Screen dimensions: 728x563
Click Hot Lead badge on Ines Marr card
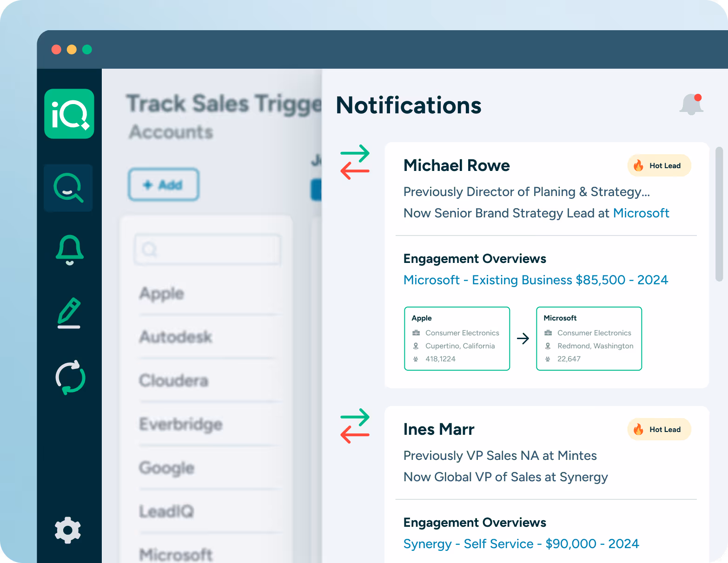[x=659, y=429]
